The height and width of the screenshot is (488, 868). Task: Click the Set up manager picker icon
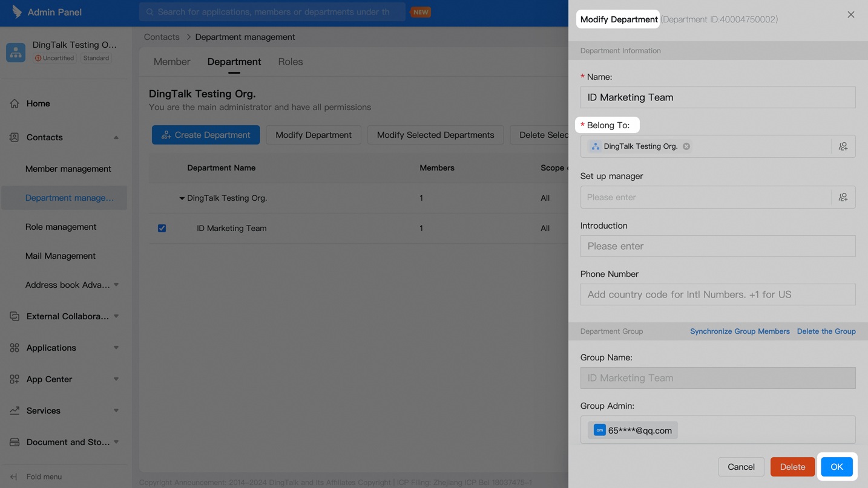pos(843,197)
